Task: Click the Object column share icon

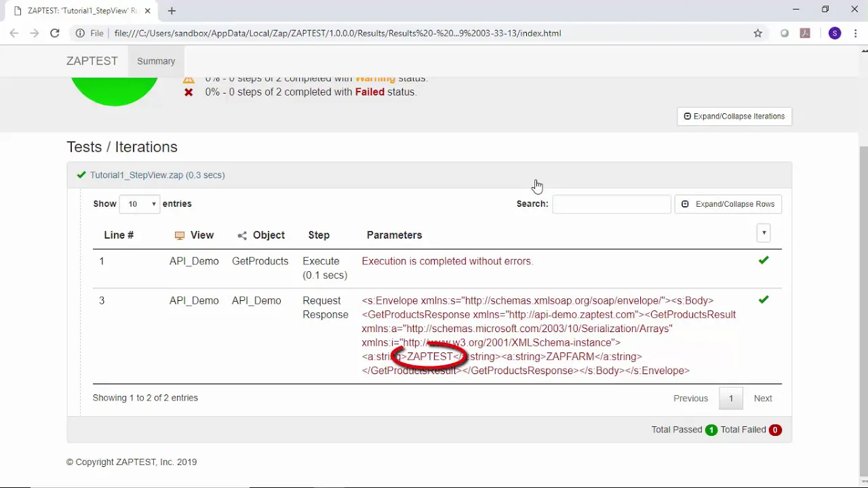Action: pyautogui.click(x=242, y=236)
